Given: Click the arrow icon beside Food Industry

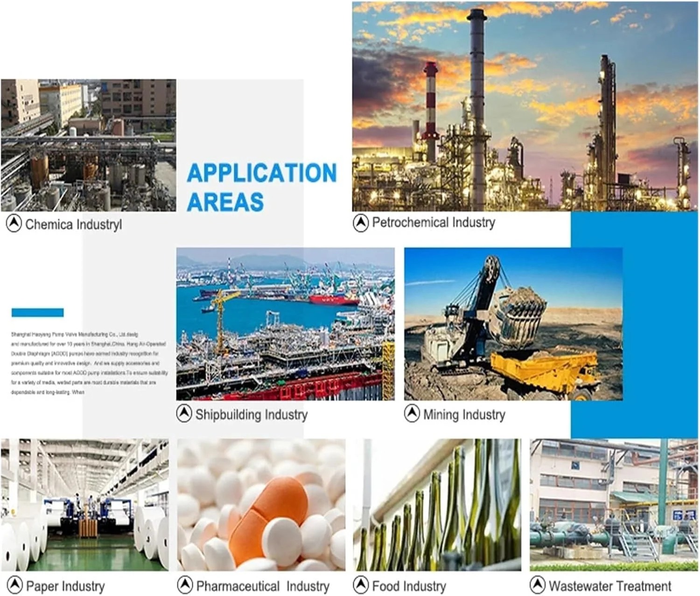Looking at the screenshot, I should pos(361,585).
